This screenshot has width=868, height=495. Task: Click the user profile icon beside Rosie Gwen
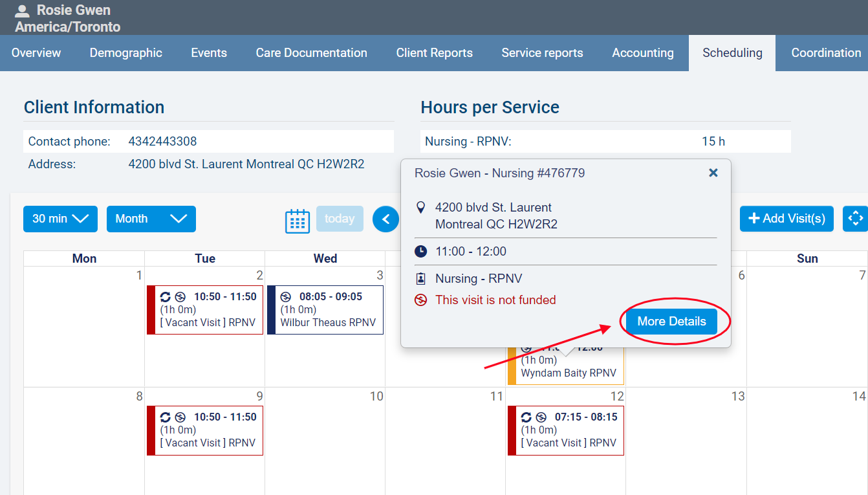pyautogui.click(x=23, y=11)
